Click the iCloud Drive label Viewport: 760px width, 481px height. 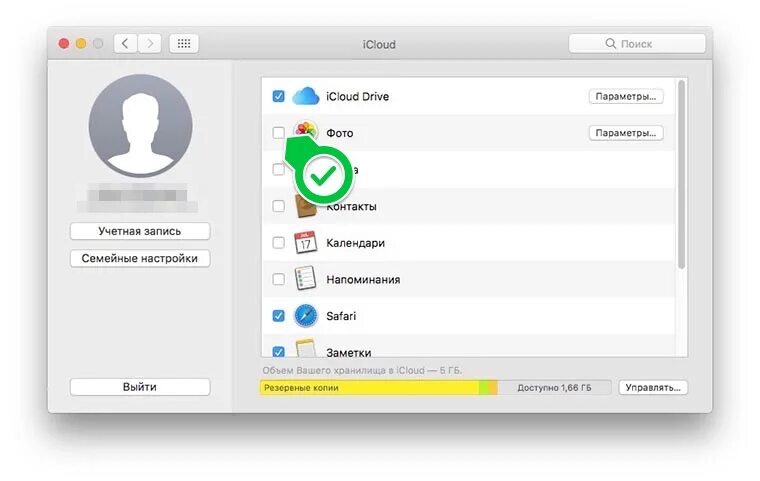(x=357, y=96)
